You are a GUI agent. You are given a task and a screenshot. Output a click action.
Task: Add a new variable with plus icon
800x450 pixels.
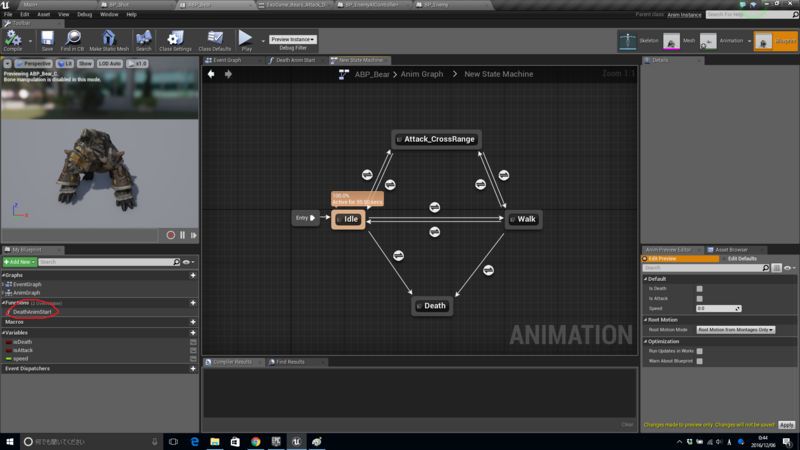pos(193,333)
